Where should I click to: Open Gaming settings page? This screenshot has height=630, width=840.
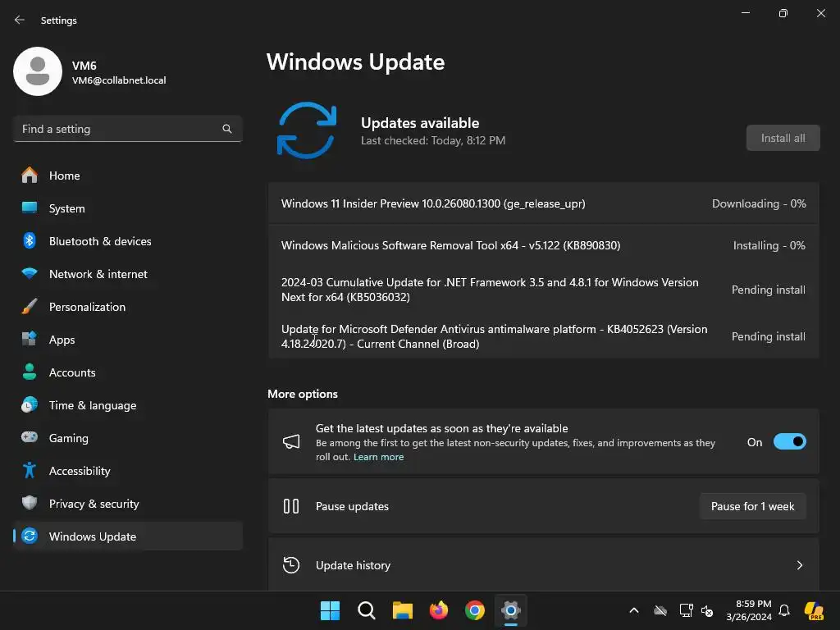(128, 438)
